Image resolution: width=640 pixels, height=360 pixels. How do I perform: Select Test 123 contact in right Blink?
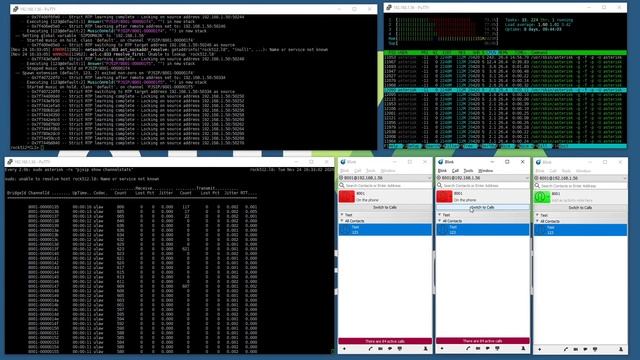(580, 230)
